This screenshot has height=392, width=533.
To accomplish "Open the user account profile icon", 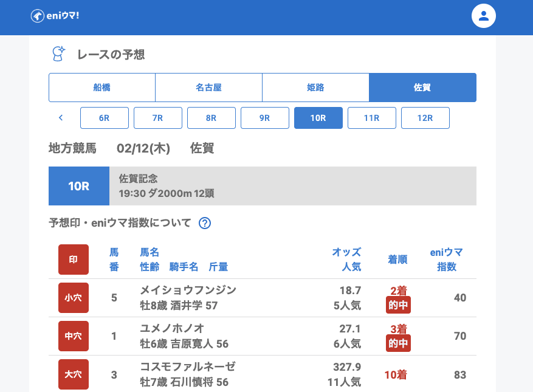I will point(484,16).
